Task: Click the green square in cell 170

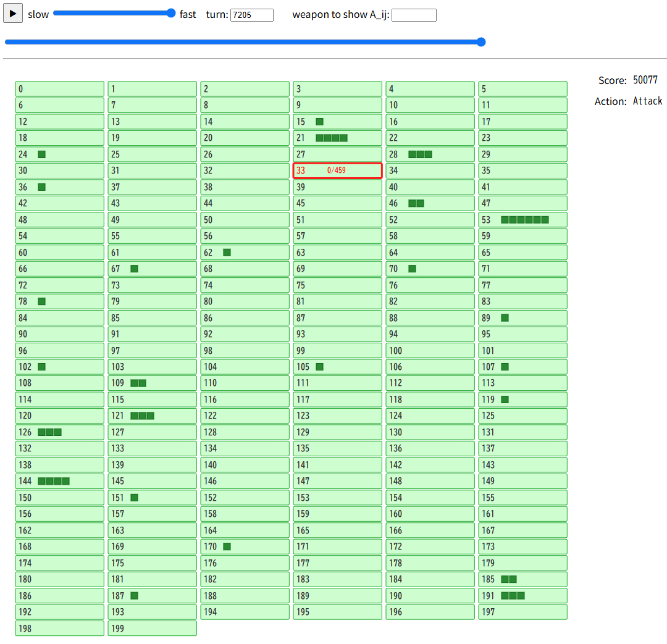Action: pos(227,546)
